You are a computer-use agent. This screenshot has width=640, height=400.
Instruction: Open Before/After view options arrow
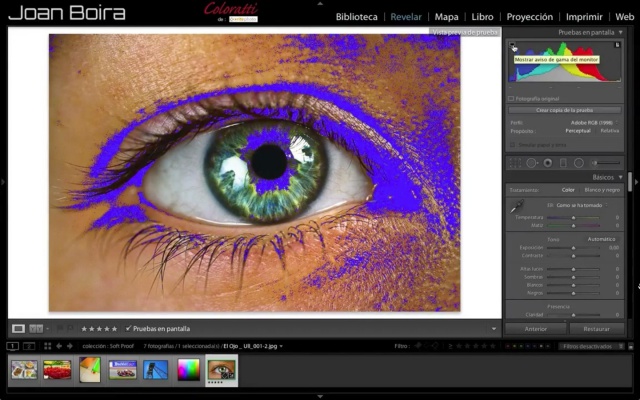(x=47, y=329)
